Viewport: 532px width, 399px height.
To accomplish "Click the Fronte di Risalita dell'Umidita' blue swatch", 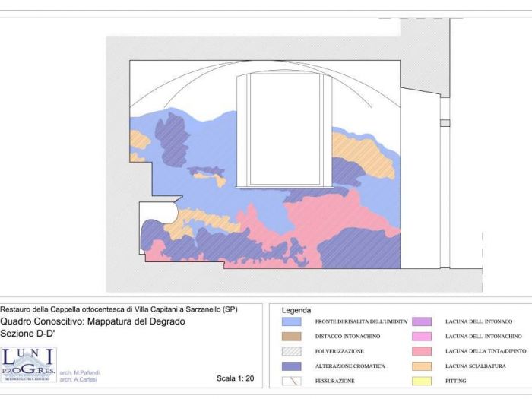I will [291, 322].
